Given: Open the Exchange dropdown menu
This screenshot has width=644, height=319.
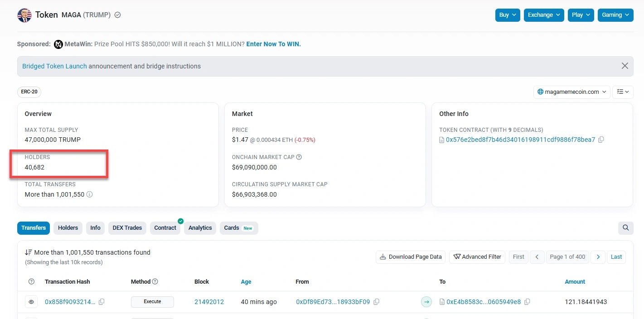Looking at the screenshot, I should pos(543,14).
